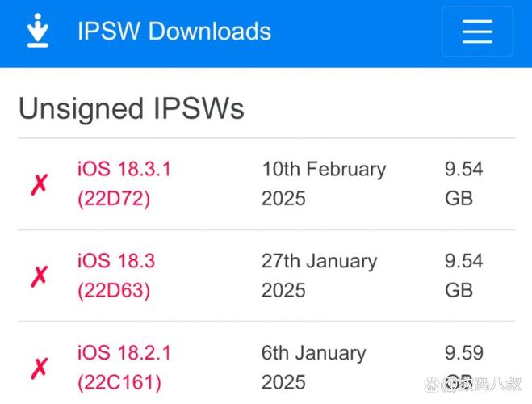The height and width of the screenshot is (404, 532).
Task: Click the Unsigned IPSWs heading
Action: (131, 108)
